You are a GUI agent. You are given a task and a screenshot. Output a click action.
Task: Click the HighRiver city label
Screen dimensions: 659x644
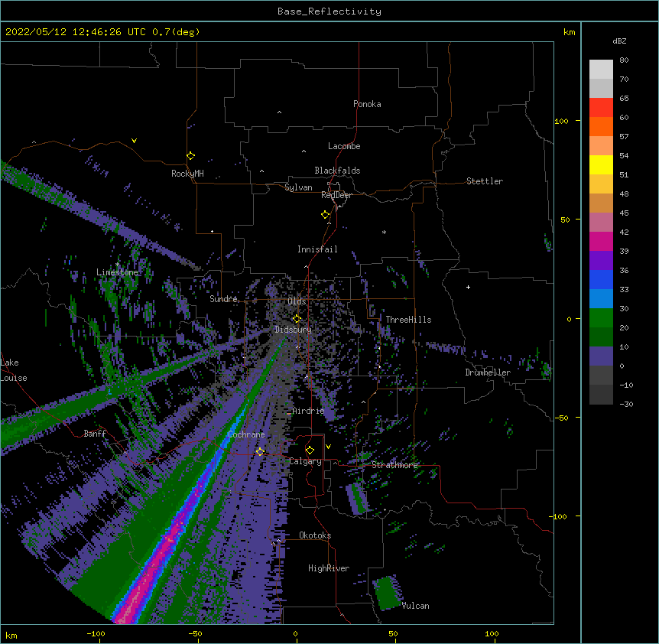[x=329, y=568]
